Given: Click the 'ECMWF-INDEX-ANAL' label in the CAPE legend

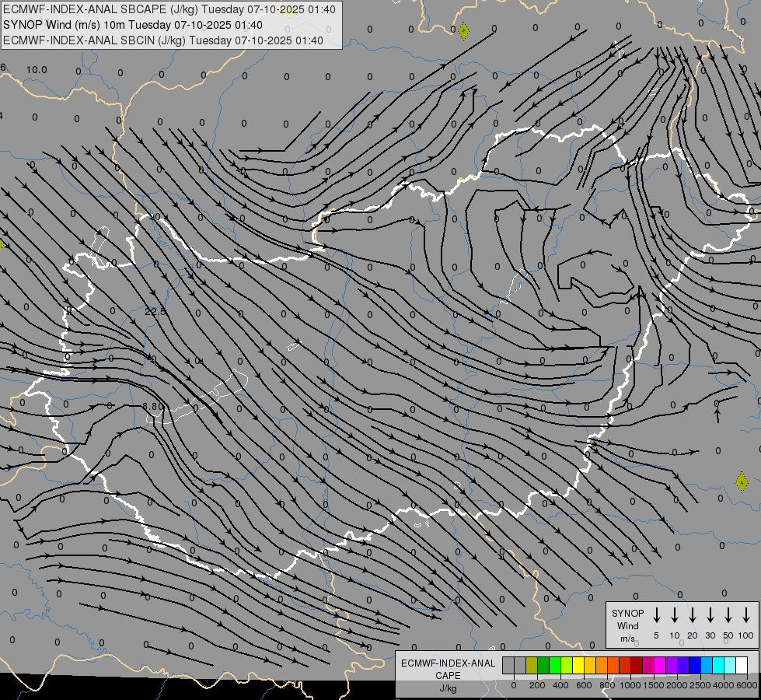Looking at the screenshot, I should (449, 663).
